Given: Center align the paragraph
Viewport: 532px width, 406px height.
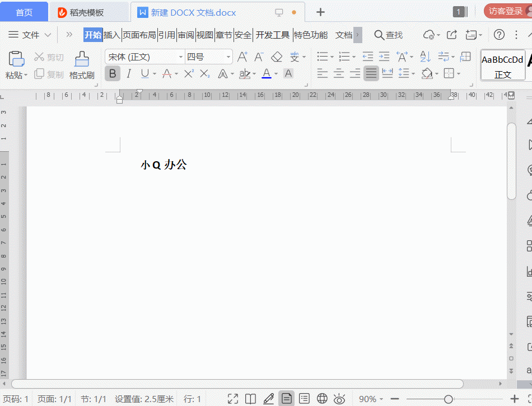Looking at the screenshot, I should [338, 73].
